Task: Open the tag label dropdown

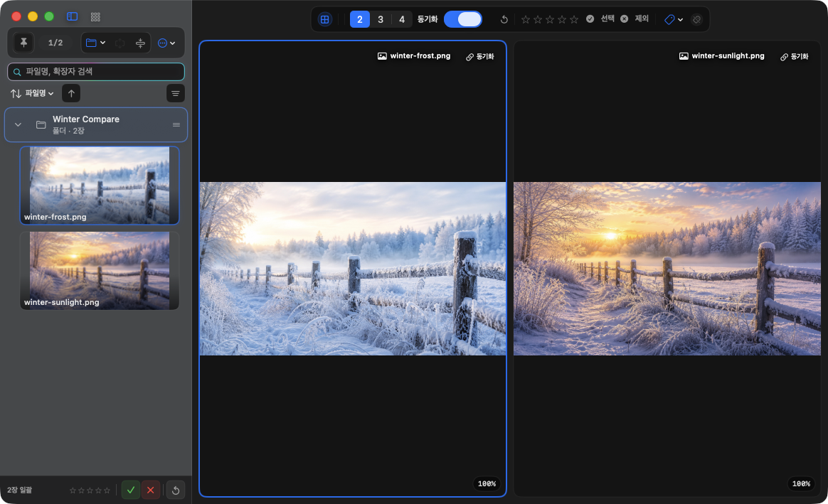Action: click(674, 19)
